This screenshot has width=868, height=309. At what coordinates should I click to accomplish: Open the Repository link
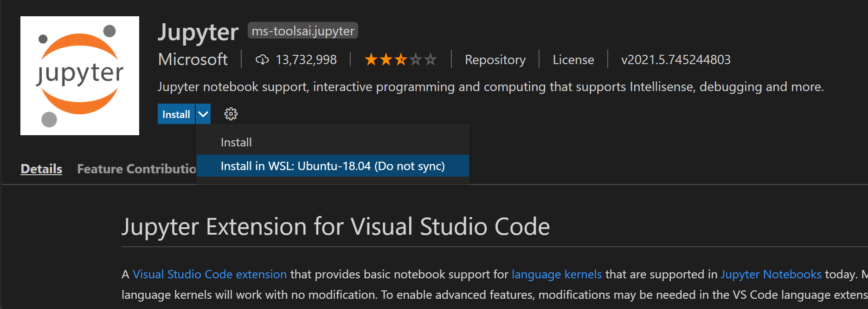click(x=495, y=59)
